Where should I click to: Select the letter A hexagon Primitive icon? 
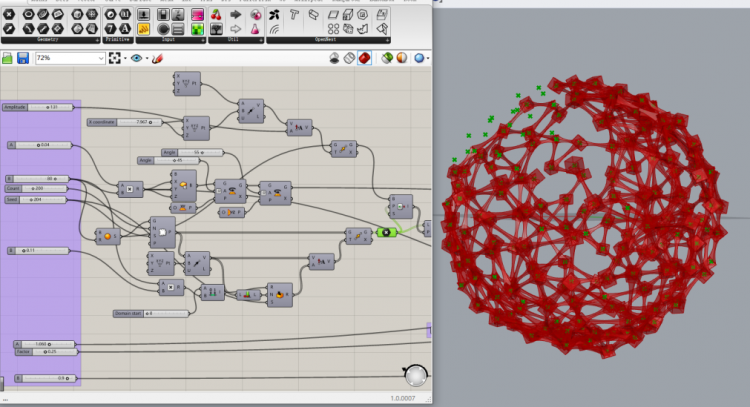[x=125, y=29]
